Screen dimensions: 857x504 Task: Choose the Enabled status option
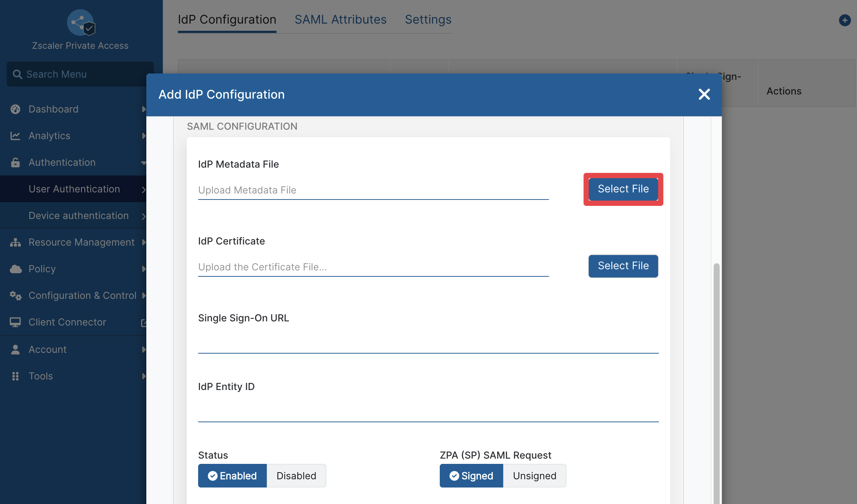click(232, 476)
